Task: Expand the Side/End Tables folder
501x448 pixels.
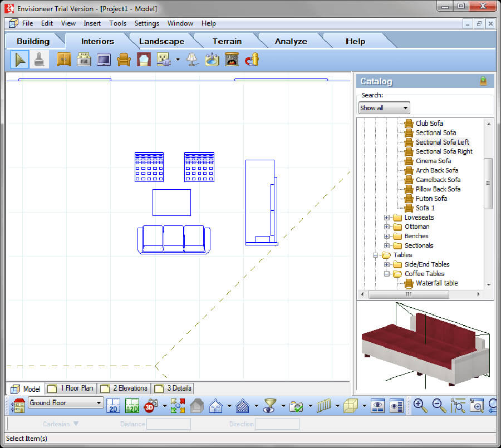Action: tap(387, 264)
